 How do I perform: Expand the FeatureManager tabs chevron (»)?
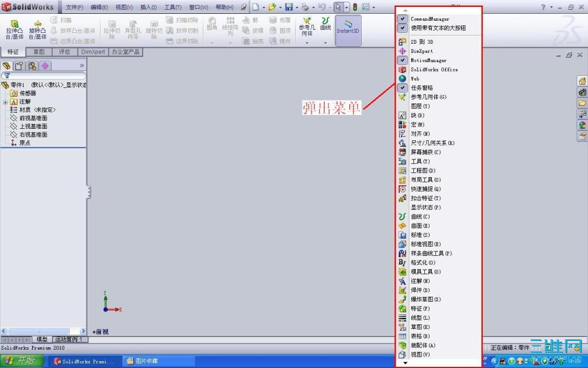click(82, 66)
